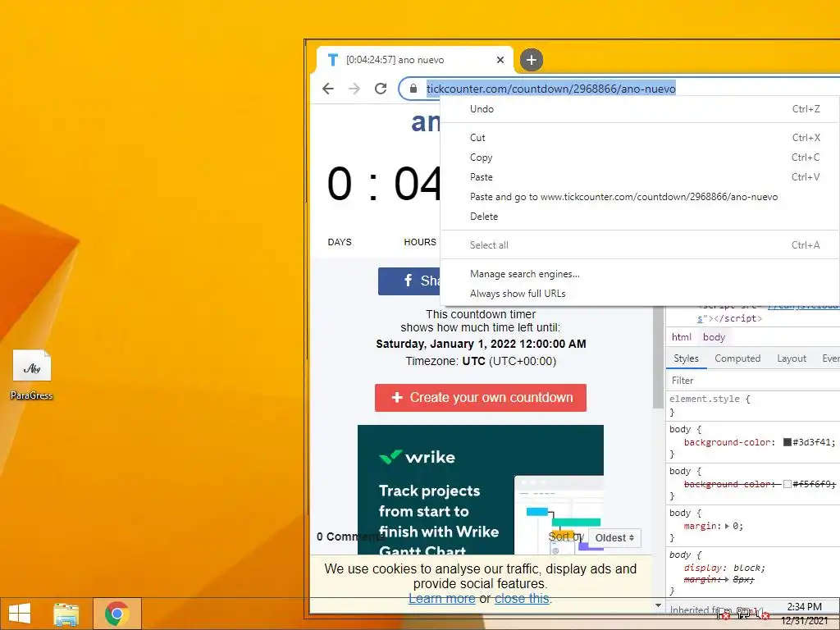
Task: Click the padlock site info icon
Action: point(413,89)
